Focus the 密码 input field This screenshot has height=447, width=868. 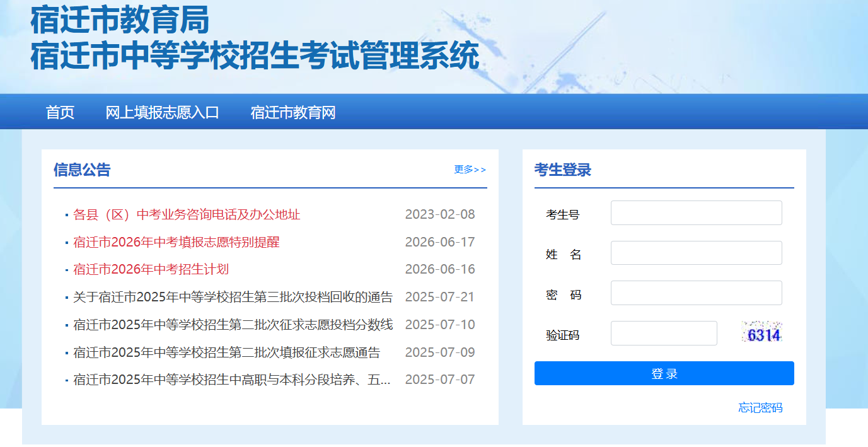tap(696, 293)
